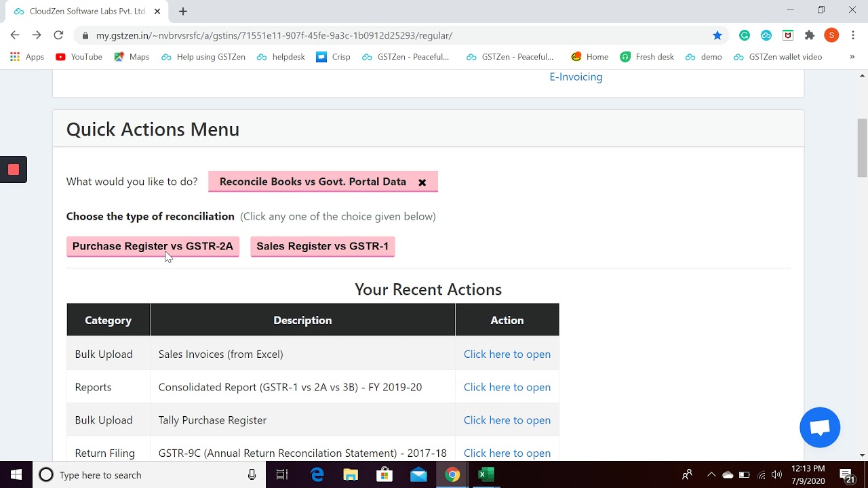868x488 pixels.
Task: Select the CloudZen Software Labs tab
Action: (87, 12)
